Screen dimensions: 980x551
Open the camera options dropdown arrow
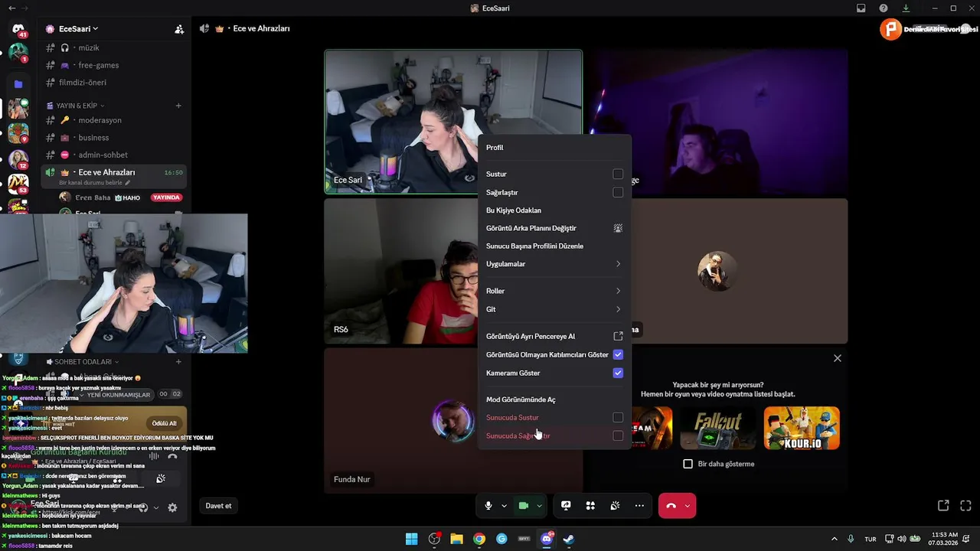539,506
